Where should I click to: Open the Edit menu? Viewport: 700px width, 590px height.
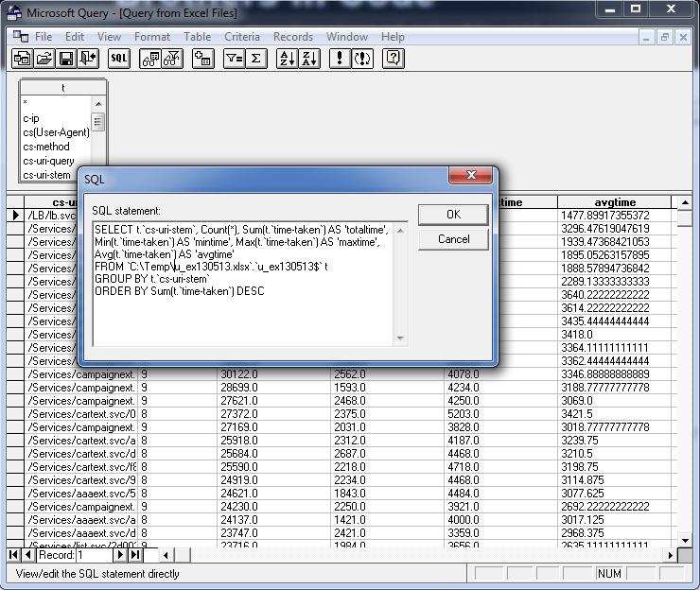[x=75, y=37]
